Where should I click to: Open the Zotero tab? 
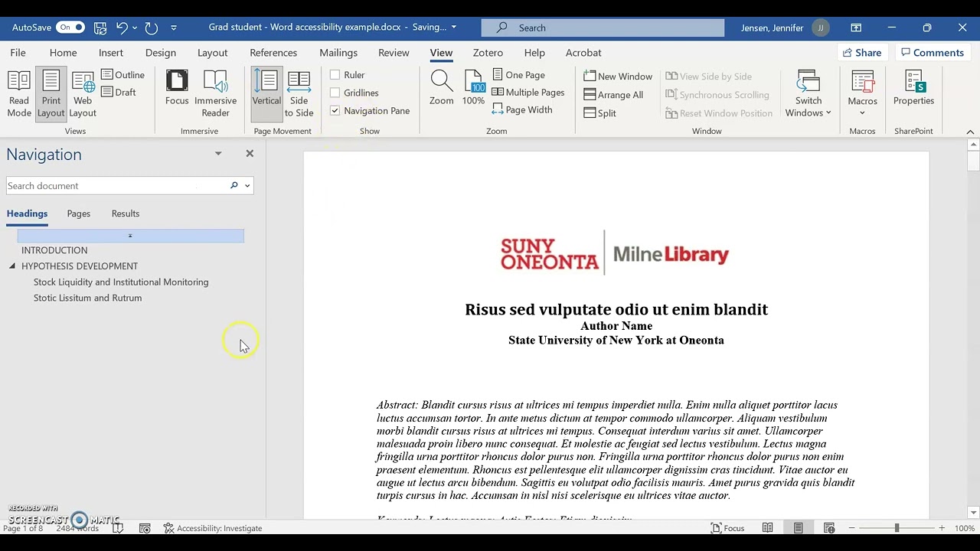click(488, 53)
